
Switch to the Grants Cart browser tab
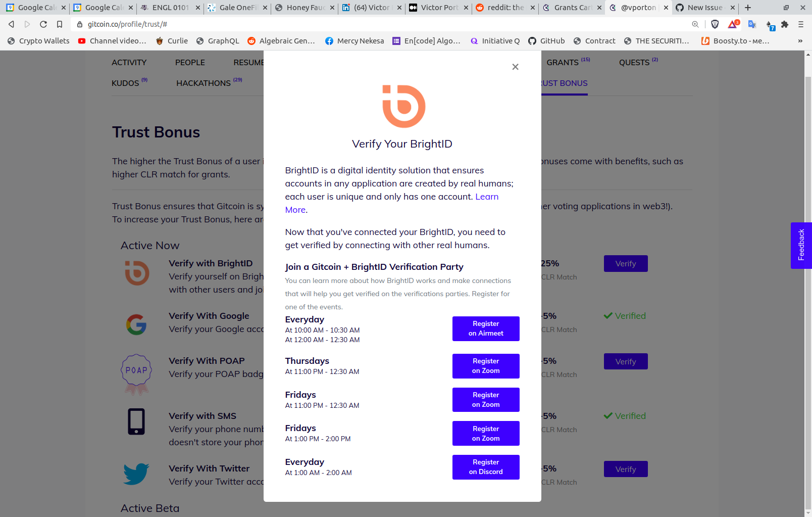pos(572,8)
